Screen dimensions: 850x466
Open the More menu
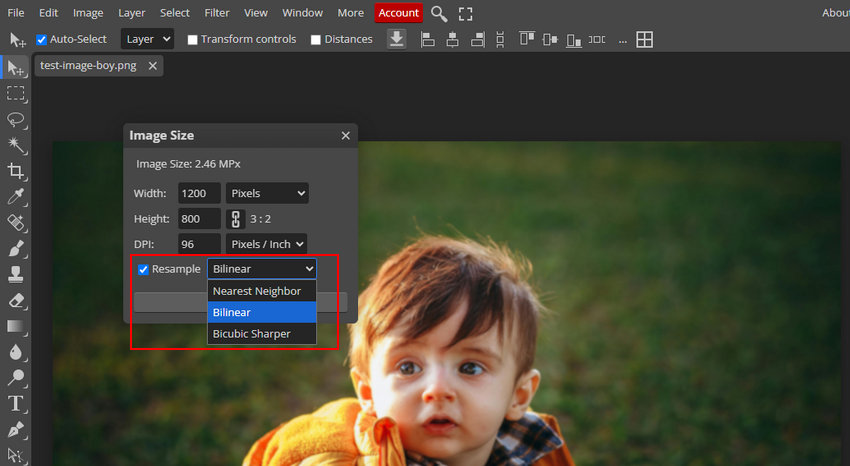[351, 12]
